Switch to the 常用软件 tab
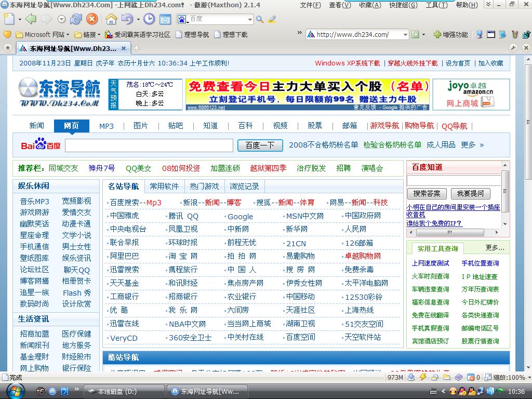 click(x=164, y=187)
